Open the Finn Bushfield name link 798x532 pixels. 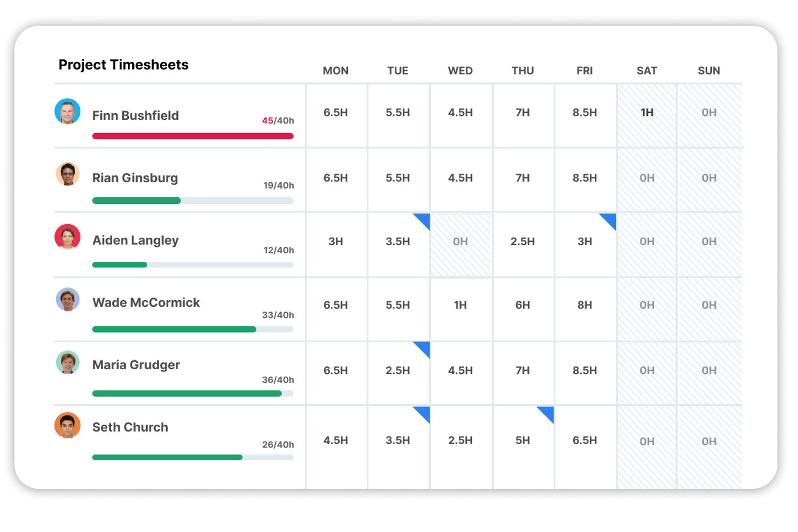(135, 115)
